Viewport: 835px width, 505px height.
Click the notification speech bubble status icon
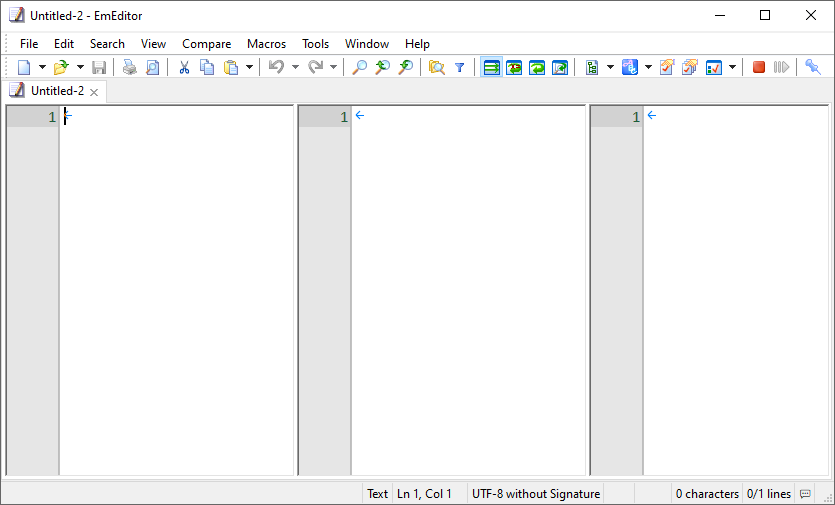pos(805,494)
